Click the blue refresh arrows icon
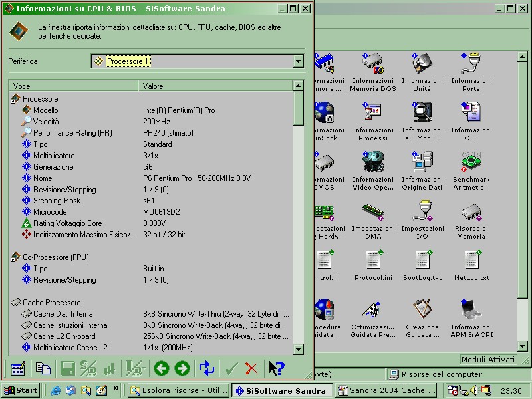This screenshot has width=532, height=399. pos(207,368)
